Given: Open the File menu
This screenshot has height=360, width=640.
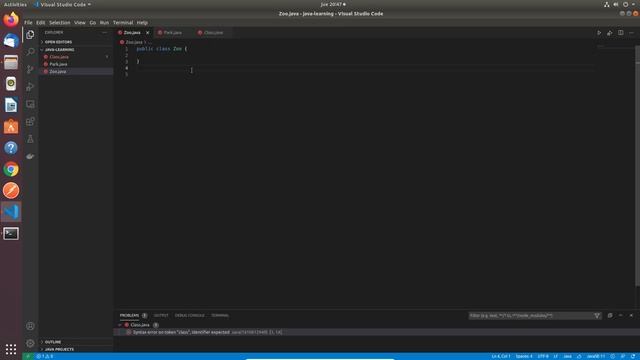Looking at the screenshot, I should 28,23.
